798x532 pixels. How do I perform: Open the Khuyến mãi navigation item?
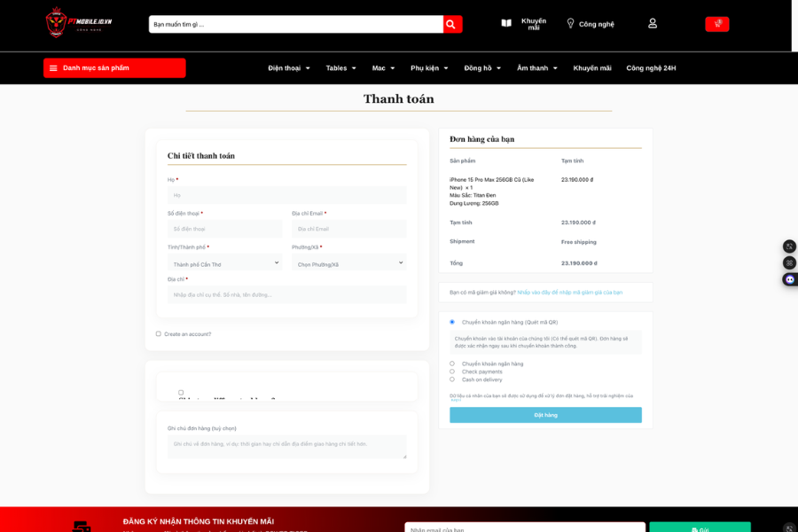click(592, 68)
